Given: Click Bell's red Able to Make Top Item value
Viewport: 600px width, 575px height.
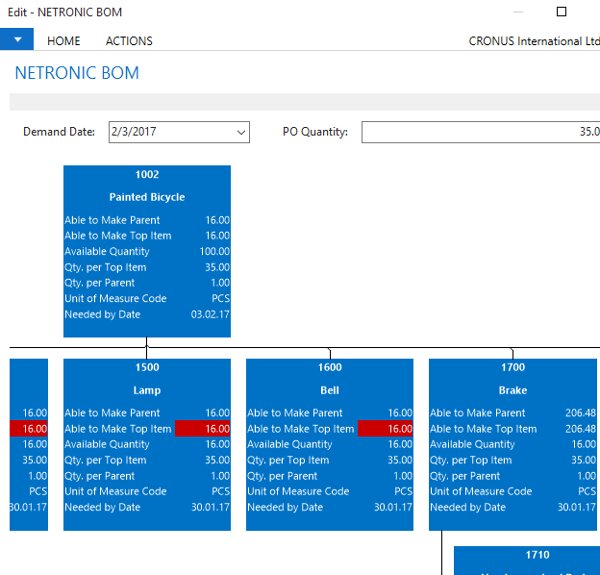Looking at the screenshot, I should pos(385,429).
